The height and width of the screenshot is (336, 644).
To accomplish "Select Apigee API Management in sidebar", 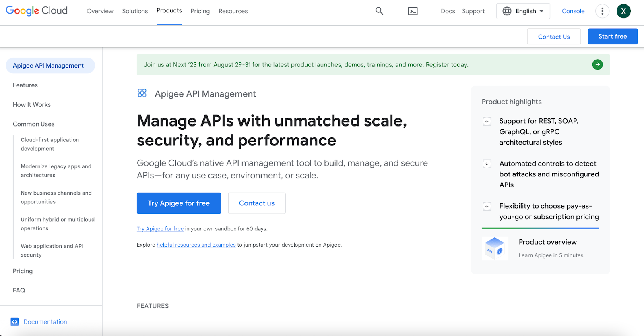I will tap(50, 66).
